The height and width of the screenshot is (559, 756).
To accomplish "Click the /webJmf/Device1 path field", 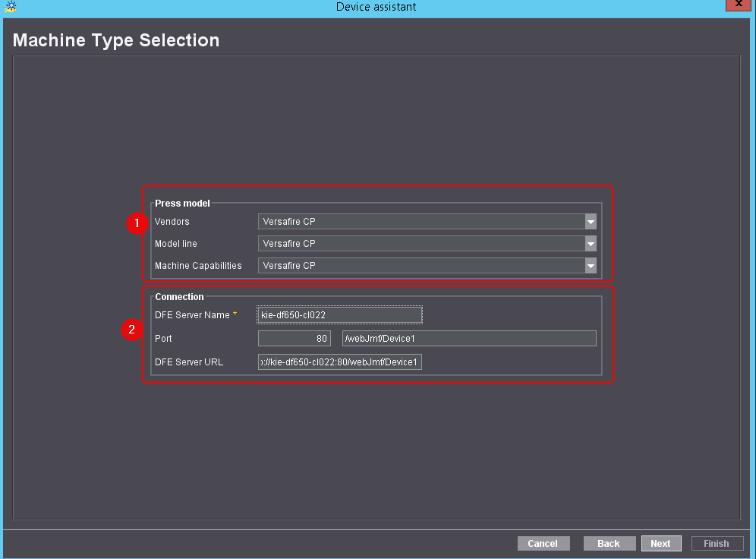I will pyautogui.click(x=468, y=339).
